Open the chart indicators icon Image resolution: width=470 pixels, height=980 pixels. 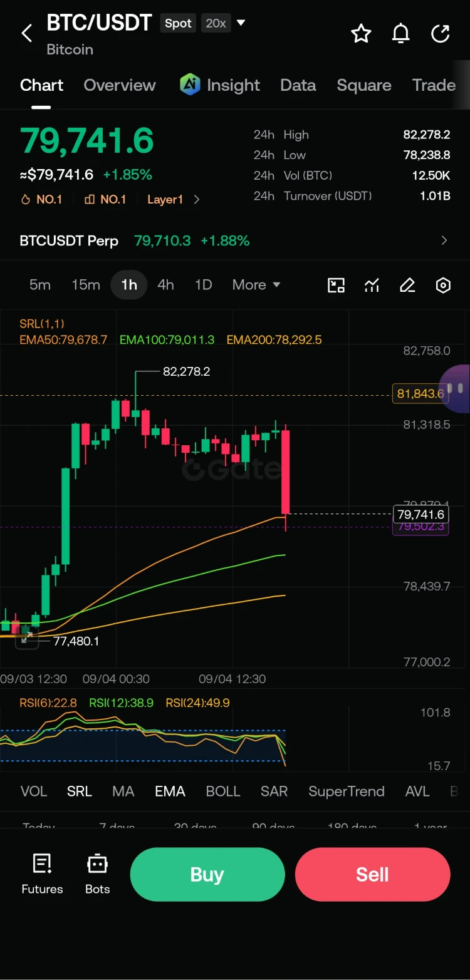click(x=372, y=286)
